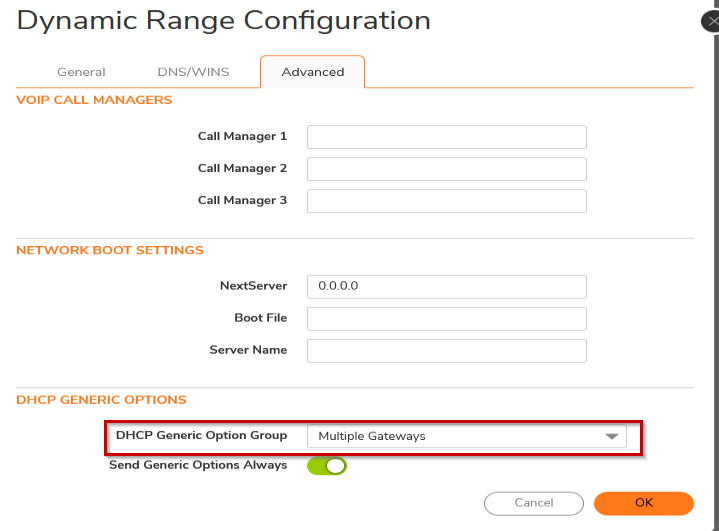Cancel the Dynamic Range Configuration

point(533,503)
